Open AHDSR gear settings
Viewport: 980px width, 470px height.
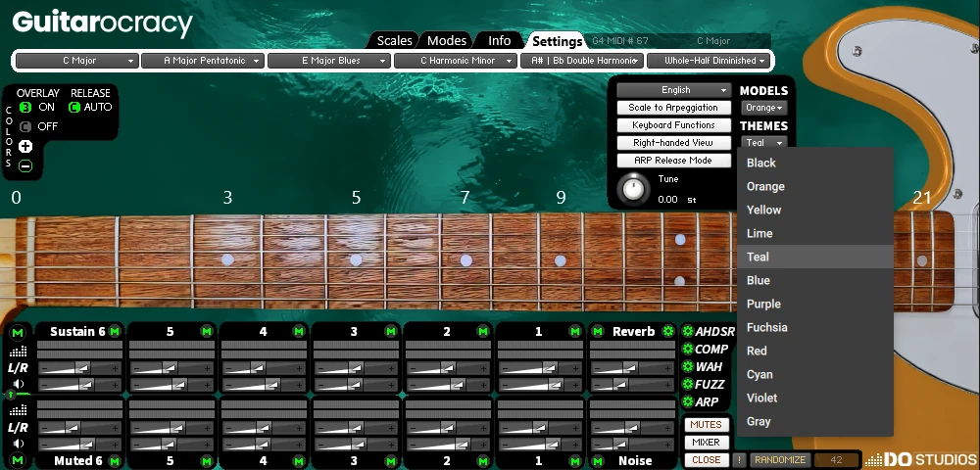(x=688, y=331)
